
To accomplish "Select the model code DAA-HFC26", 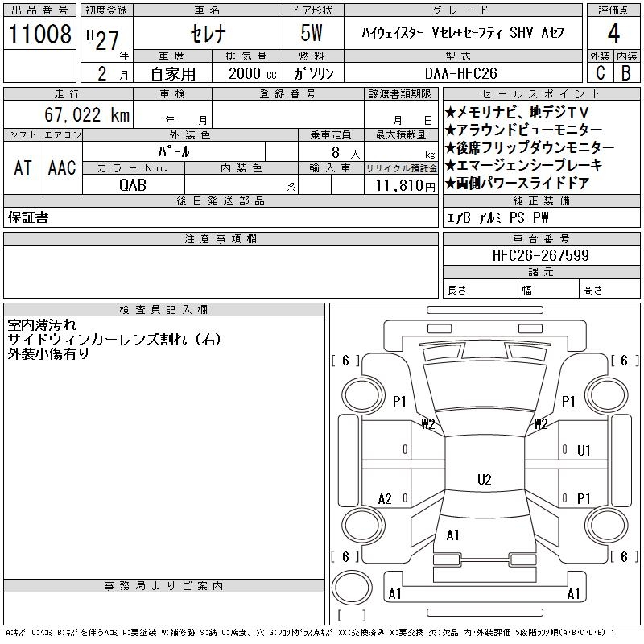I will [460, 73].
